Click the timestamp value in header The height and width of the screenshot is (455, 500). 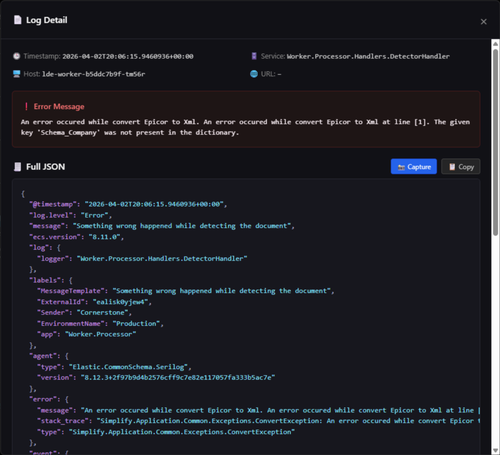pos(128,56)
